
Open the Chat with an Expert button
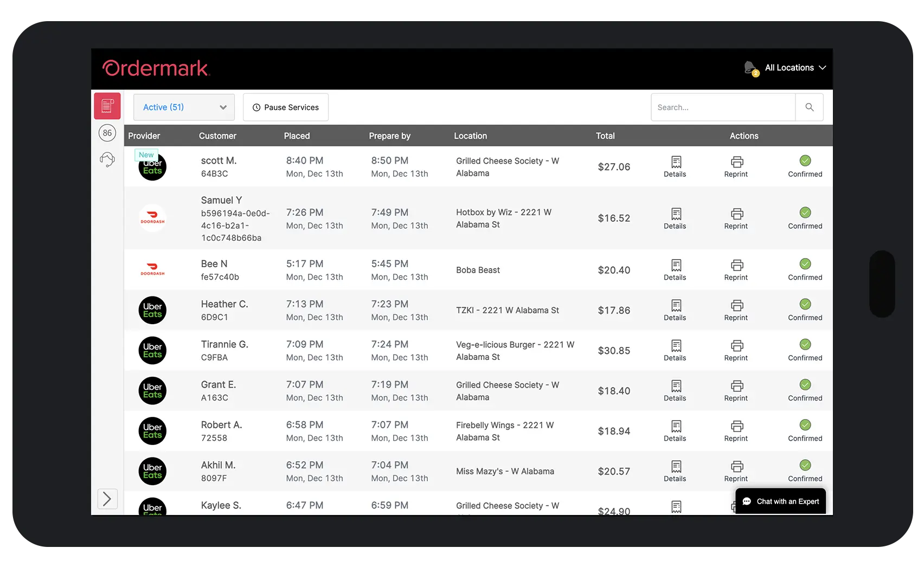(780, 501)
